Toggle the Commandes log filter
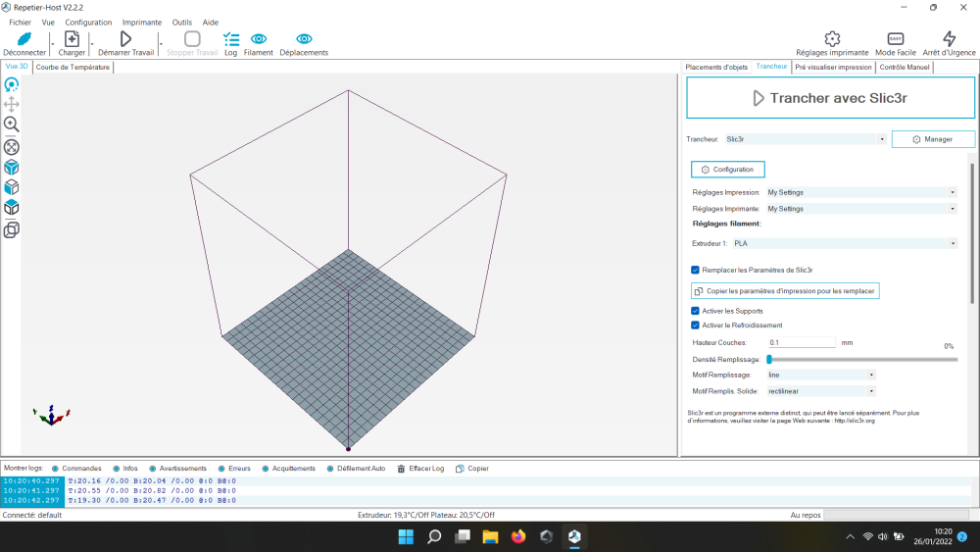 76,469
